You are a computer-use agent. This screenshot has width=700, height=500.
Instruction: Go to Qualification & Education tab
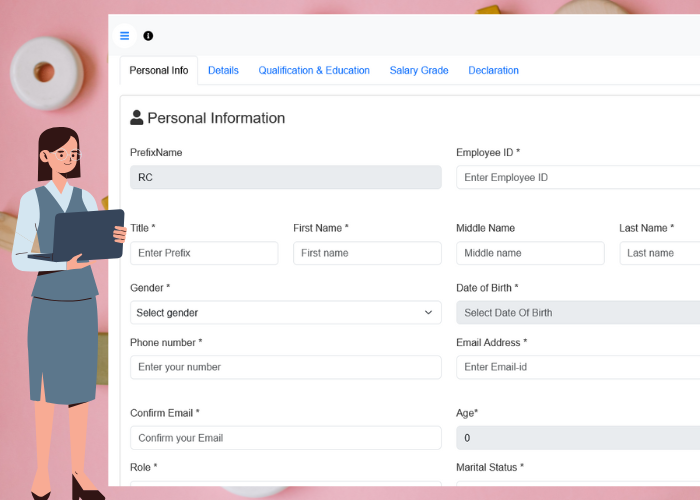(x=314, y=71)
